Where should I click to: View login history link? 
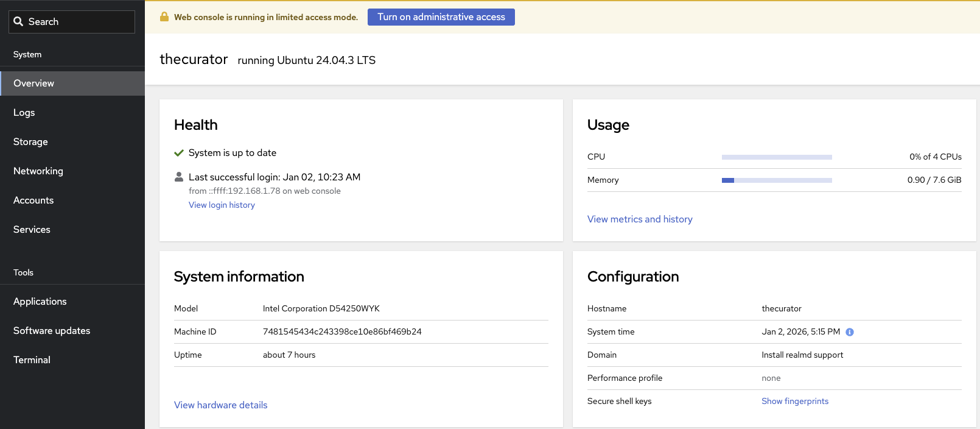pos(222,205)
